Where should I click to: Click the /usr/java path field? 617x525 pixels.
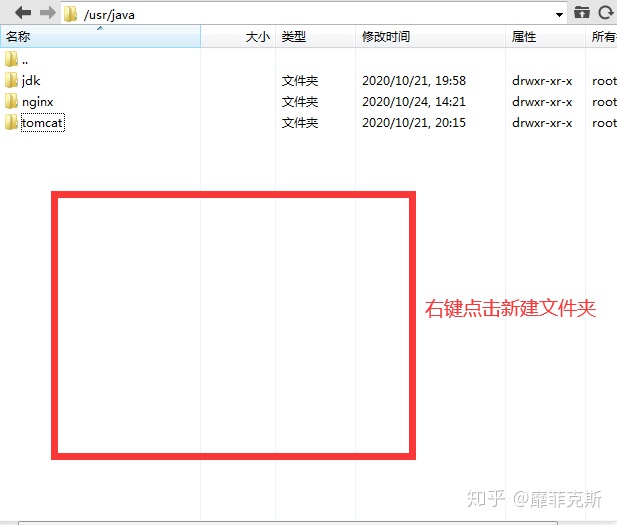314,15
